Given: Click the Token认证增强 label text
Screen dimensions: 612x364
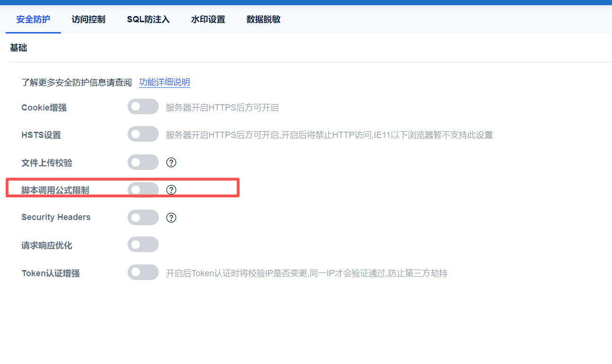Looking at the screenshot, I should point(51,273).
